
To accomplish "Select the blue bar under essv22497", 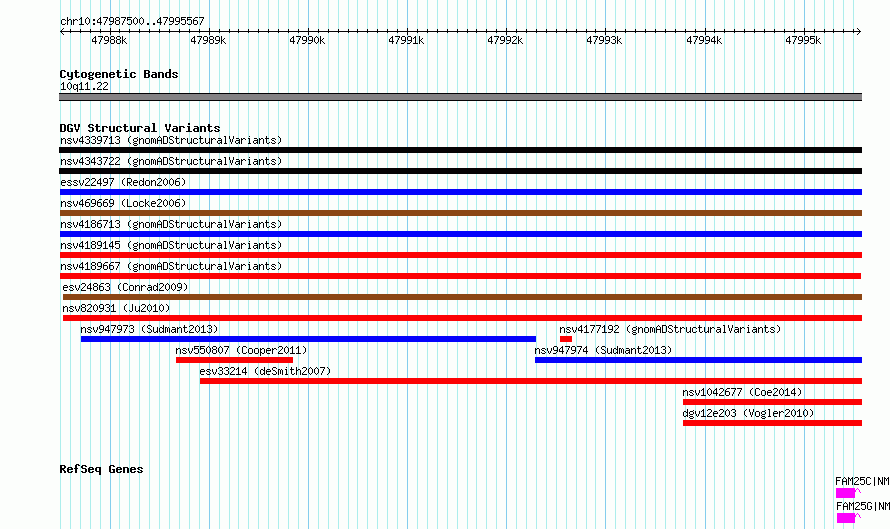I will (460, 192).
